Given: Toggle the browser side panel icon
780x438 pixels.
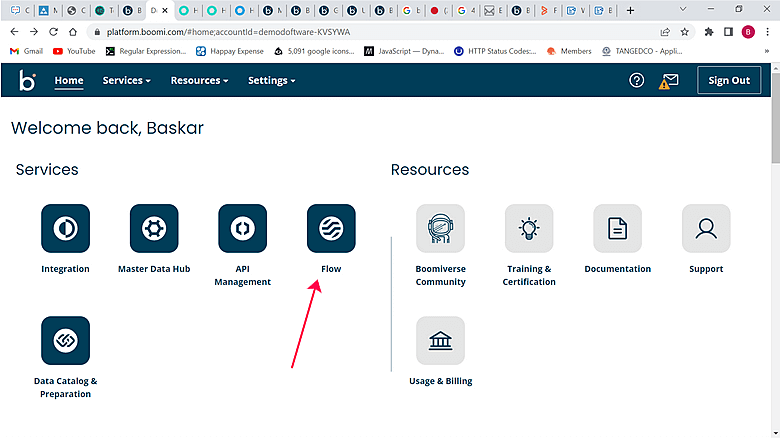Looking at the screenshot, I should pyautogui.click(x=728, y=32).
